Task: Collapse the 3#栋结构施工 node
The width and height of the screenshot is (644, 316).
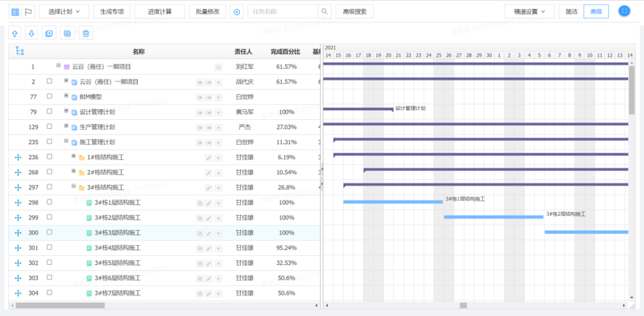Action: 73,186
